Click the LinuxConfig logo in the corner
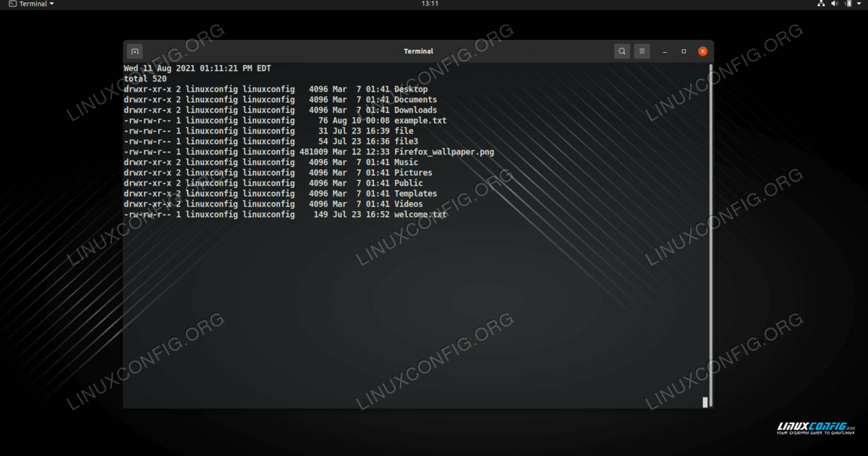Screen dimensions: 868x456 click(812, 429)
